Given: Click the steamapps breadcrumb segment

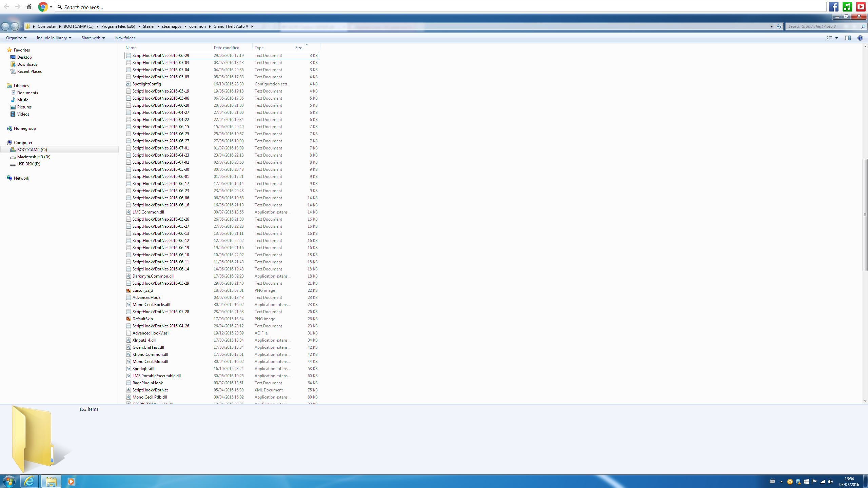Looking at the screenshot, I should click(x=172, y=26).
